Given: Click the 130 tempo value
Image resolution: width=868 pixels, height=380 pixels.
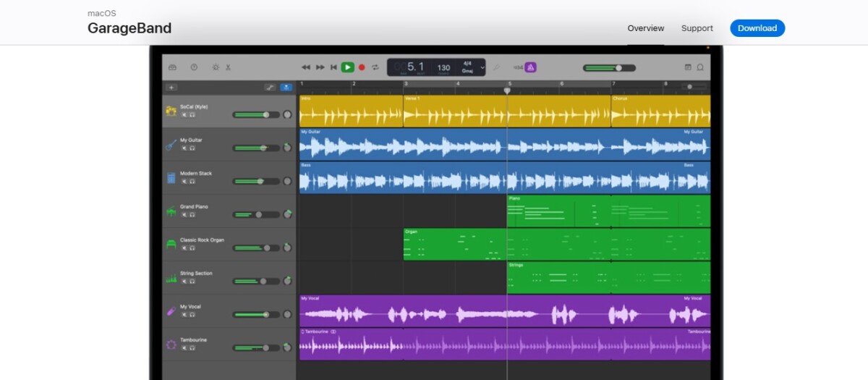Looking at the screenshot, I should pos(444,67).
